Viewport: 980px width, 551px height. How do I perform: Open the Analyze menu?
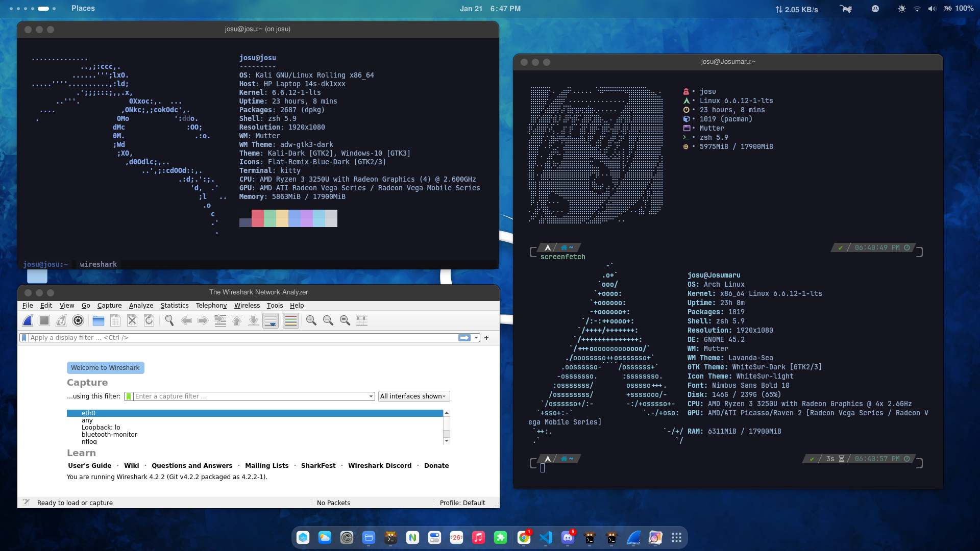(x=141, y=306)
